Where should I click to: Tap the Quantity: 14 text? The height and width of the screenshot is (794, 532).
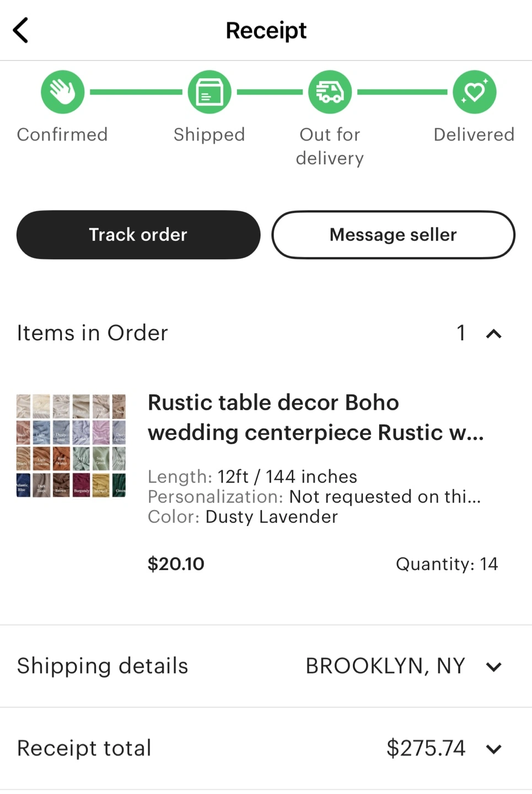447,564
